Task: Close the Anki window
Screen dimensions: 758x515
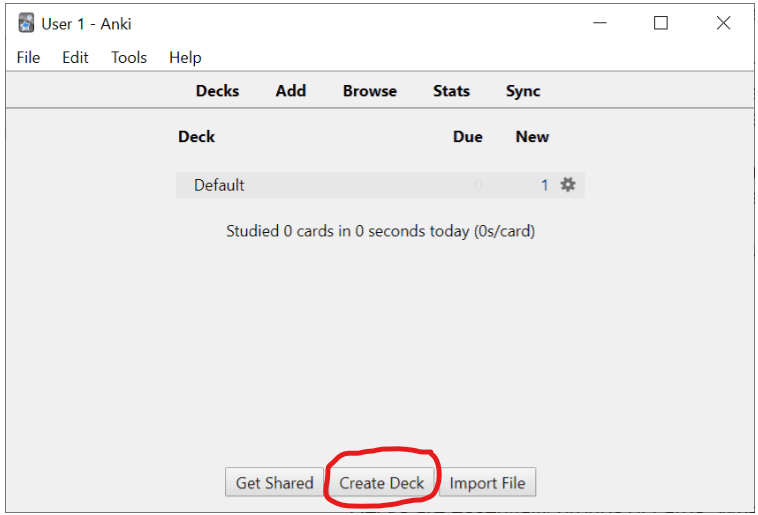Action: tap(723, 23)
